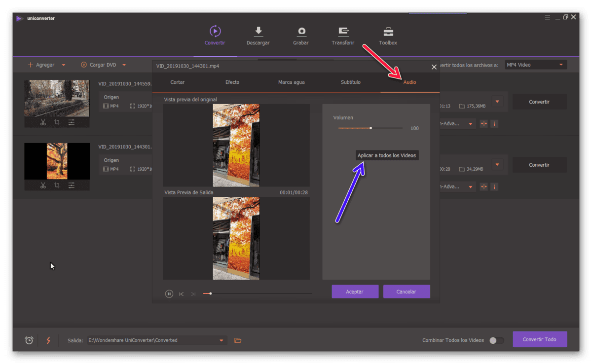The height and width of the screenshot is (364, 592).
Task: Select the second video thumbnail
Action: (x=57, y=161)
